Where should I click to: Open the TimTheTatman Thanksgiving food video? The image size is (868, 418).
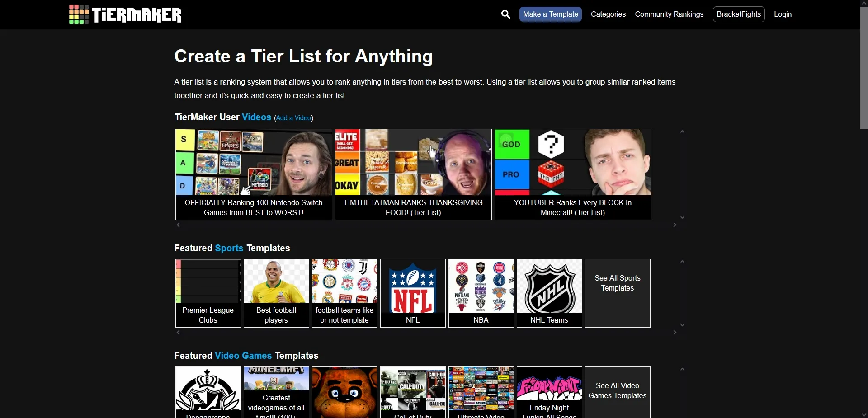(x=413, y=174)
